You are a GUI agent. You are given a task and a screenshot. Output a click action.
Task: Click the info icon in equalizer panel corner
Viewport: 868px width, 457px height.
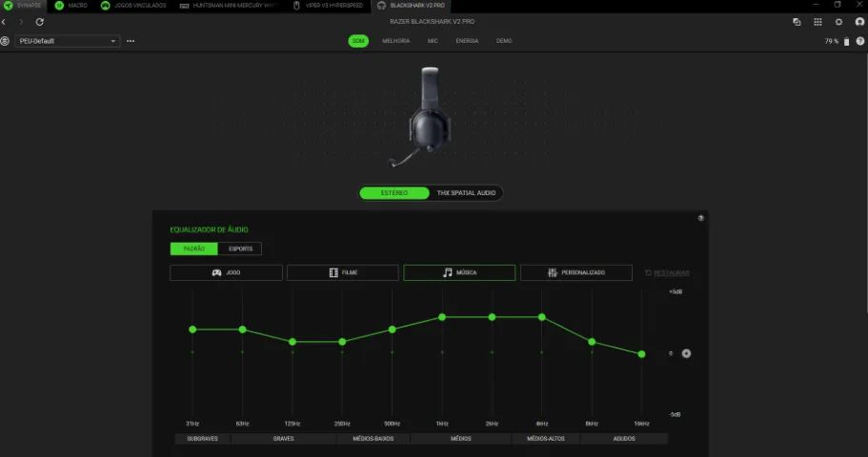click(x=701, y=218)
